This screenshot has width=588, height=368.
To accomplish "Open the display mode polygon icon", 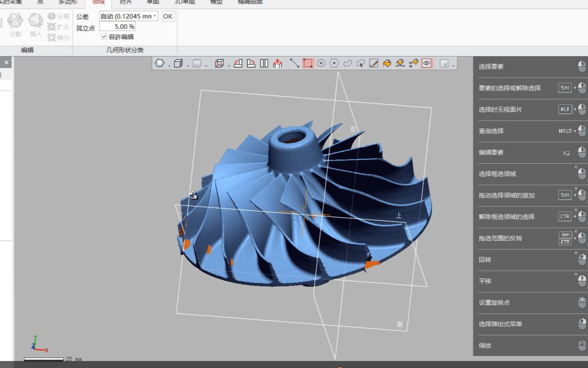I will click(x=160, y=63).
